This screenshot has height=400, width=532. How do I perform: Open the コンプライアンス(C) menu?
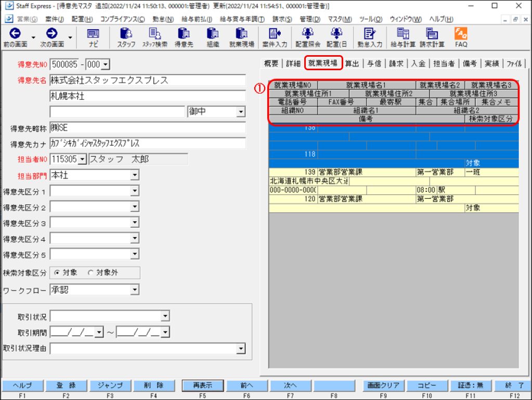click(123, 19)
